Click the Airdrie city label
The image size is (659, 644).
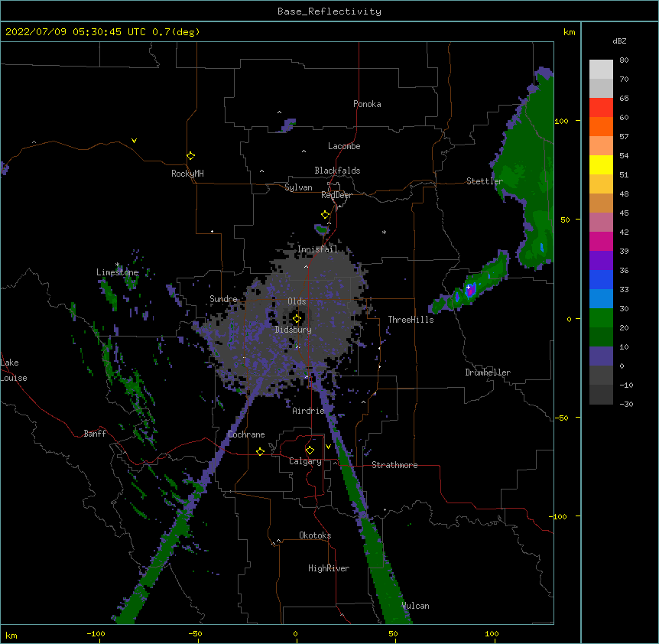click(308, 411)
